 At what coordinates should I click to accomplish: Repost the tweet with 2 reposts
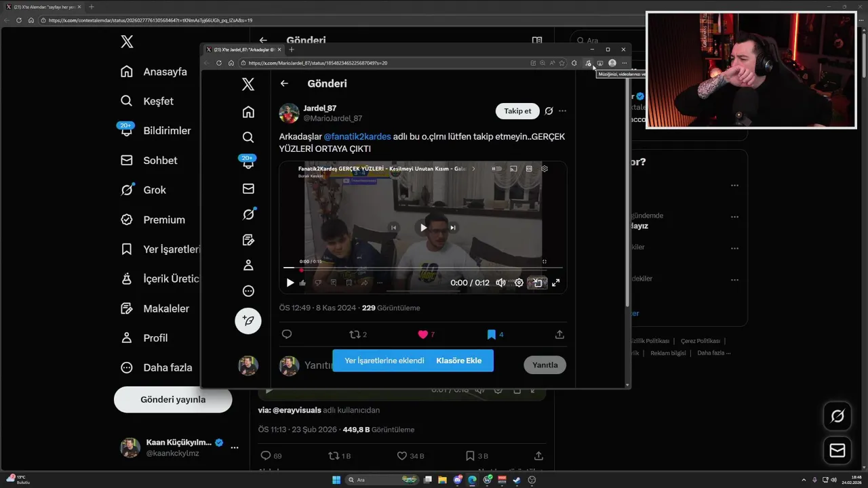(x=357, y=334)
